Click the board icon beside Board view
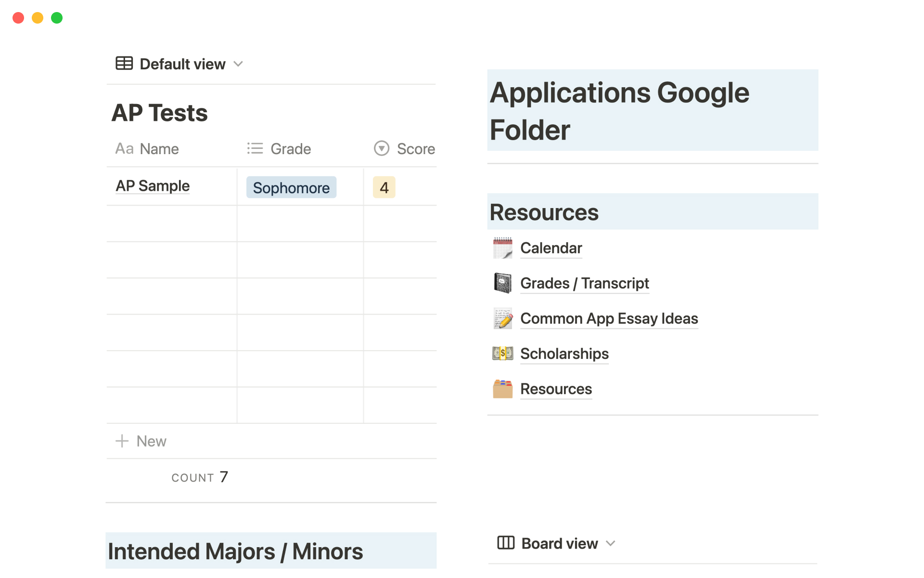The image size is (924, 578). 506,543
